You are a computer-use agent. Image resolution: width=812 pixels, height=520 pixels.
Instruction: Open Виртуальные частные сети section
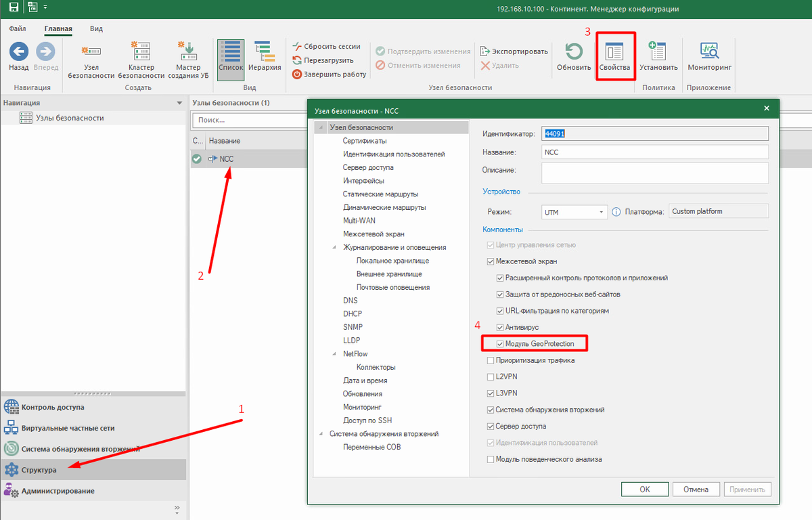(93, 429)
